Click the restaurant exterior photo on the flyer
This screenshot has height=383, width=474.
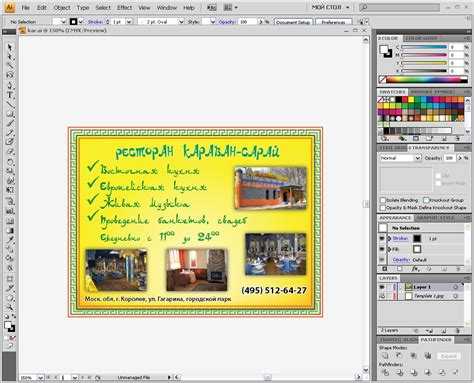click(270, 188)
